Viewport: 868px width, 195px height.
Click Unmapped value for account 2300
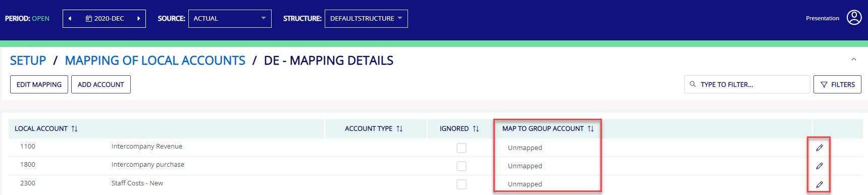(525, 184)
